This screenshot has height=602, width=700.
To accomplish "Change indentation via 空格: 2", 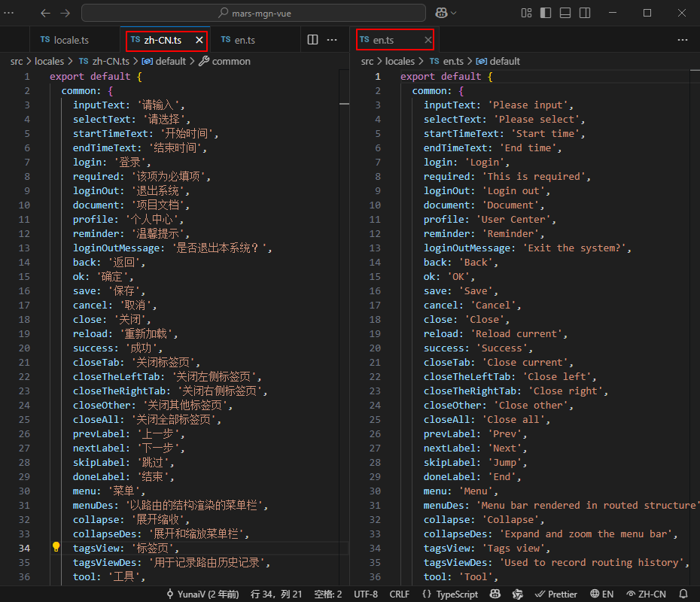I will [x=327, y=594].
